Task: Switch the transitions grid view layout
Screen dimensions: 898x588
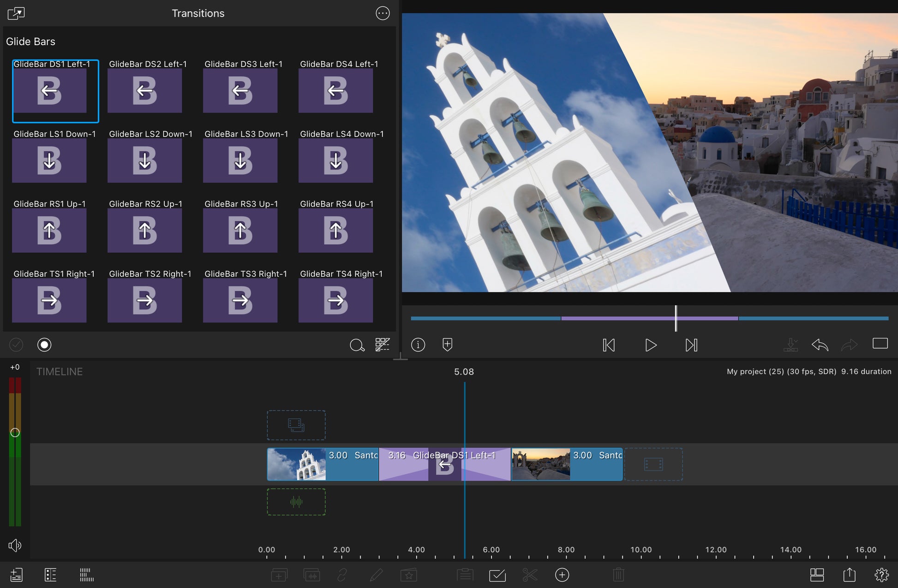Action: click(382, 344)
